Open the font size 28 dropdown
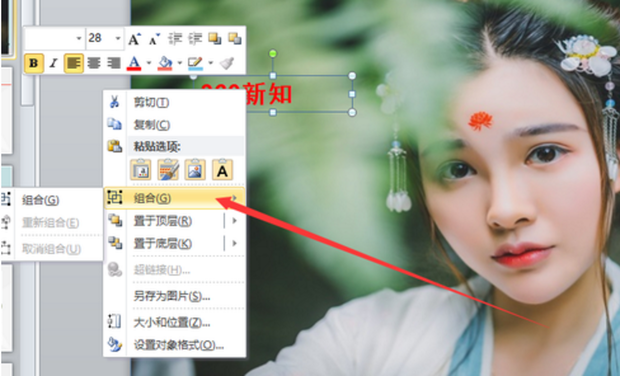 pos(118,38)
